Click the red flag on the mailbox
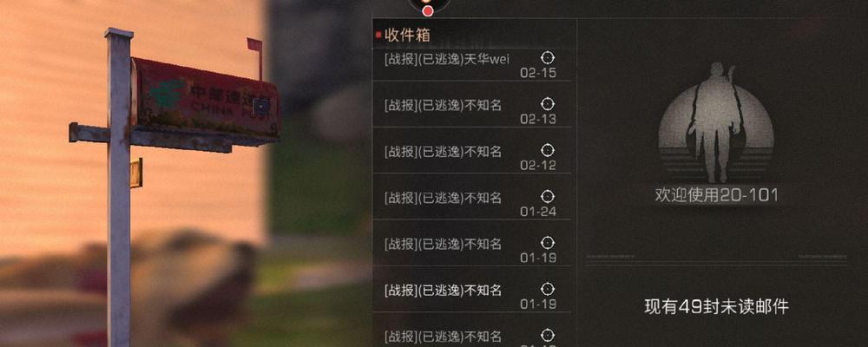The image size is (868, 347). (255, 45)
